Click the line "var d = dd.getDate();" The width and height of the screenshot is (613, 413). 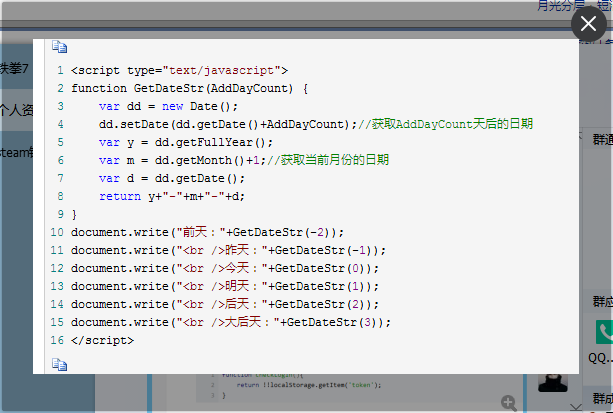(x=172, y=178)
